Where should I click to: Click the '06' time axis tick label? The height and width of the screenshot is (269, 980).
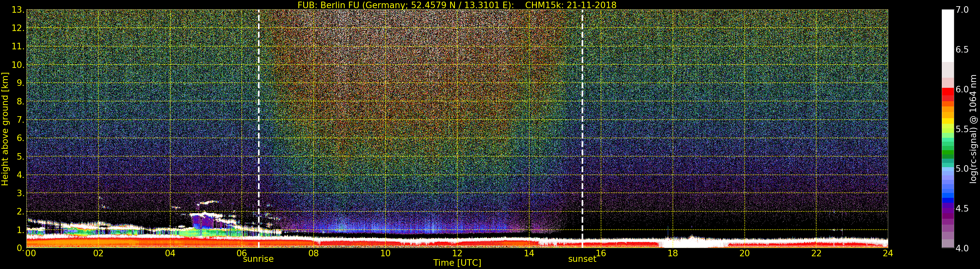(x=242, y=253)
